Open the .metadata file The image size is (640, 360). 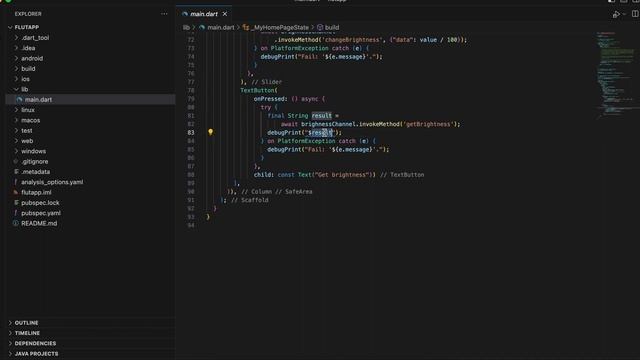[x=36, y=172]
